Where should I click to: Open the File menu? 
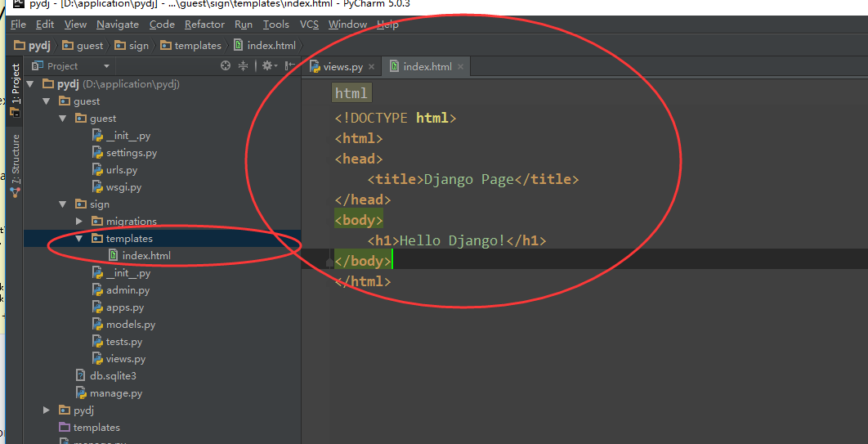(x=18, y=25)
